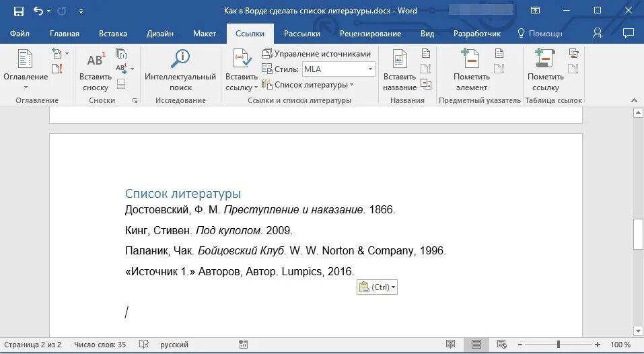Screen dimensions: 644x354
Task: Open the Paste Options (Ctrl) popup
Action: (377, 287)
